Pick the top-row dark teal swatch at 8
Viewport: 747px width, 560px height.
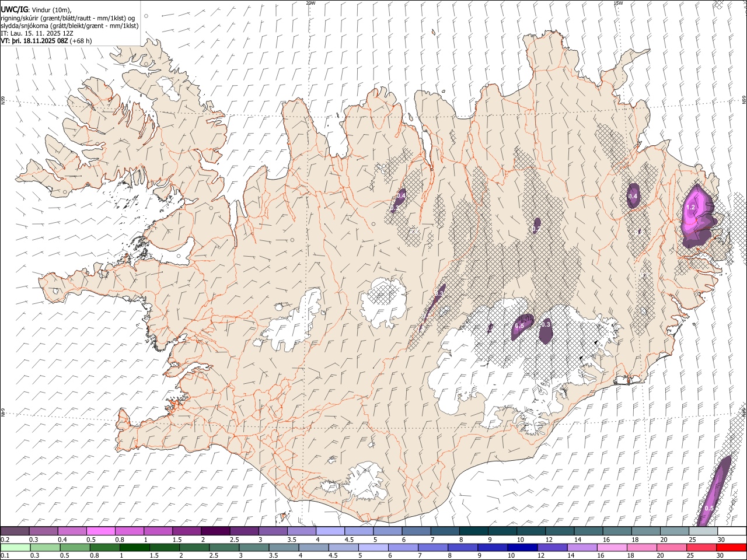(x=473, y=531)
